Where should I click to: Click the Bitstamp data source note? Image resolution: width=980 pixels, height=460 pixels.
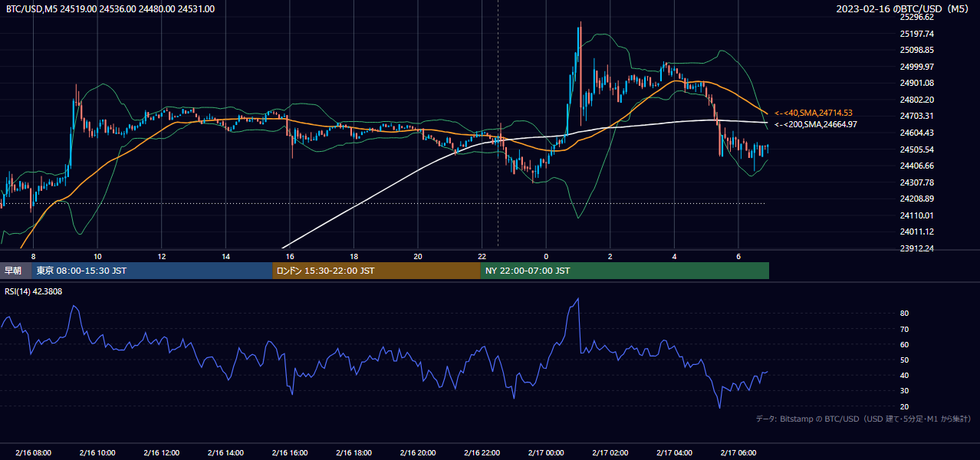[863, 419]
